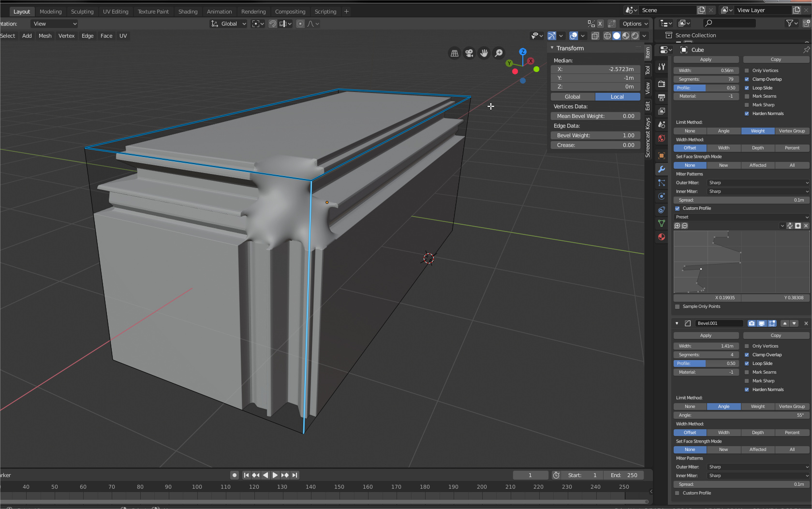Viewport: 812px width, 509px height.
Task: Jump to the timeline end frame
Action: pyautogui.click(x=295, y=475)
